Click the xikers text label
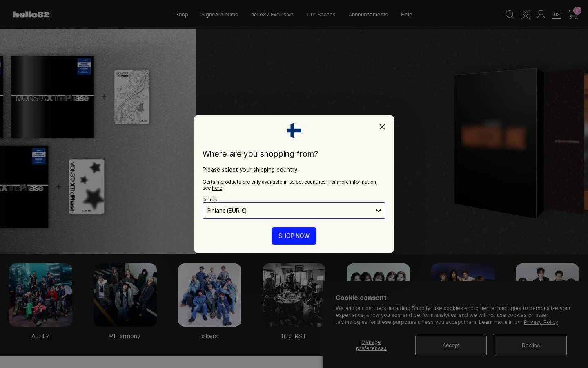This screenshot has height=368, width=588. [209, 336]
